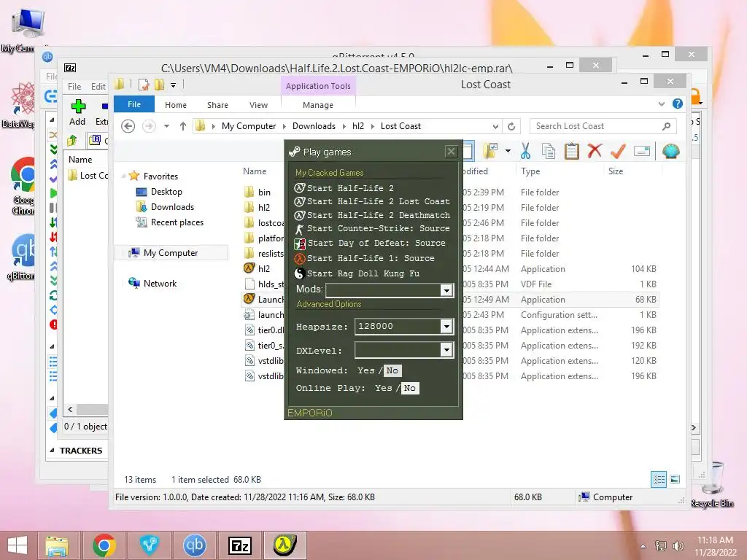Screen dimensions: 747x560
Task: Click the up-folder icon in 7-Zip window
Action: (x=72, y=141)
